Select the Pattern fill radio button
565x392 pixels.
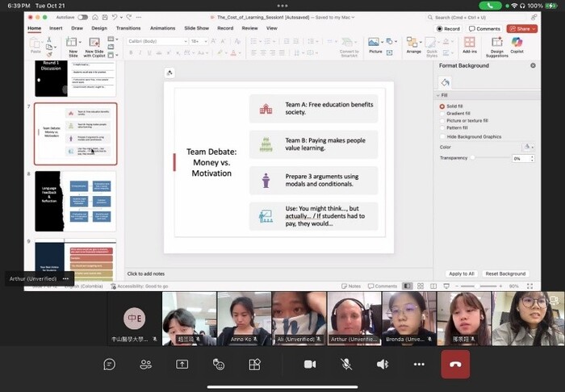442,127
